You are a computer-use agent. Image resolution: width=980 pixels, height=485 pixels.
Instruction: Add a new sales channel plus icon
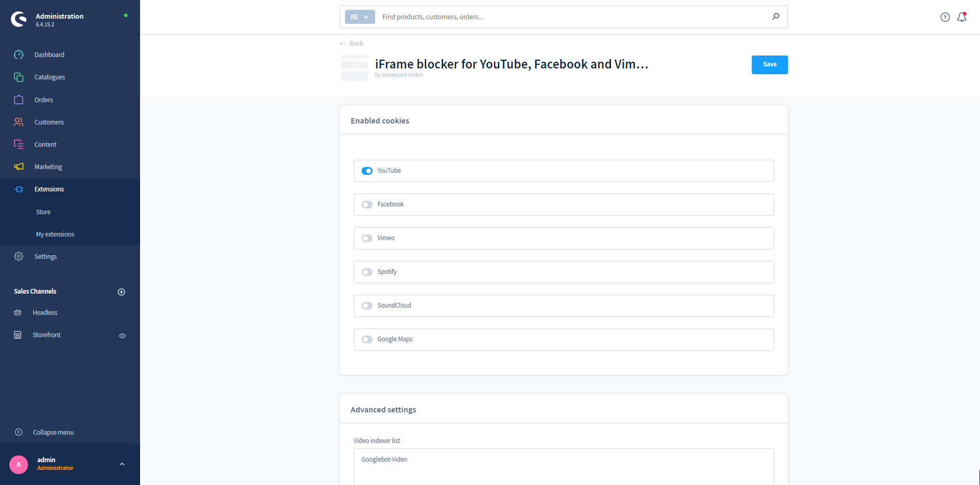(x=121, y=292)
